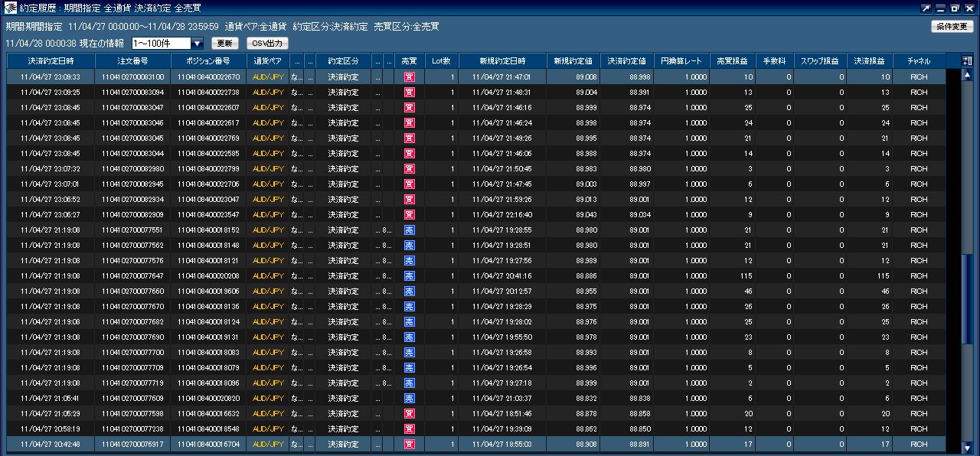Click the sell badge for order 1104102700077719
Viewport: 980px width, 456px height.
[410, 383]
